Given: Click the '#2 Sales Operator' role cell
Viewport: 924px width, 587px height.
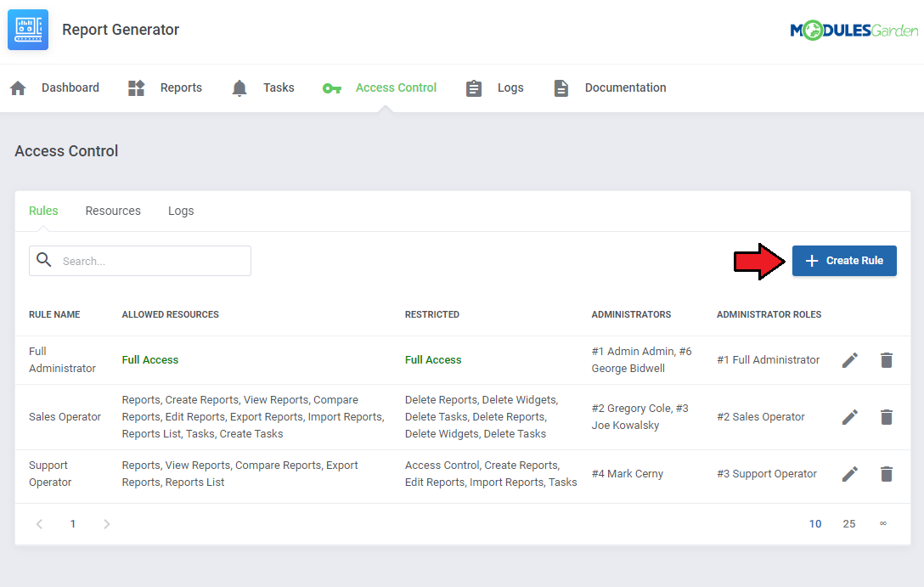Looking at the screenshot, I should click(x=761, y=417).
